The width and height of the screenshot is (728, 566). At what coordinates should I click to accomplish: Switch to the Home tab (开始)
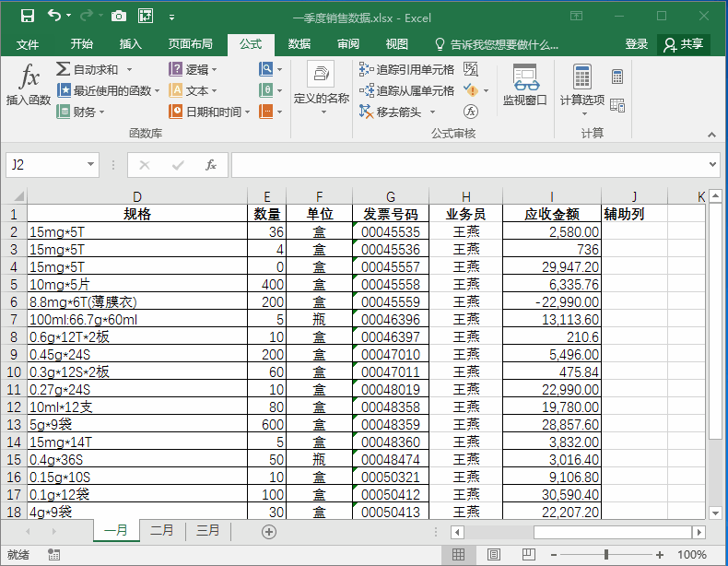pos(82,44)
